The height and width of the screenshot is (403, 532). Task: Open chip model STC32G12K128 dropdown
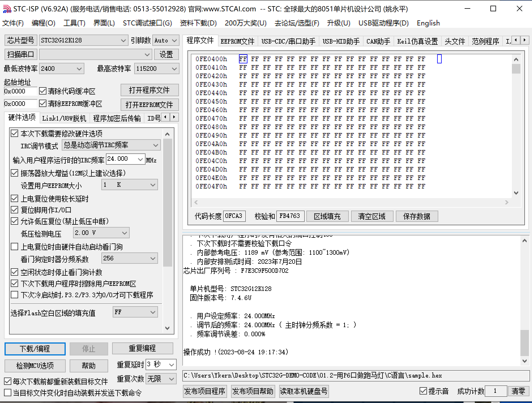pyautogui.click(x=83, y=40)
